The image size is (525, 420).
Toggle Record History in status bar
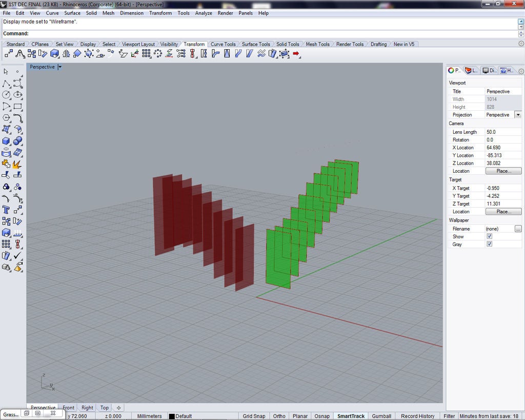417,416
